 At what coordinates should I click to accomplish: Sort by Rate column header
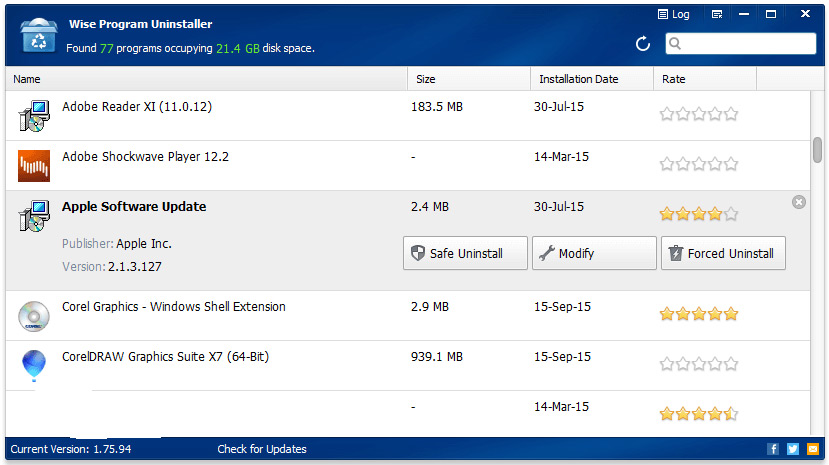705,79
